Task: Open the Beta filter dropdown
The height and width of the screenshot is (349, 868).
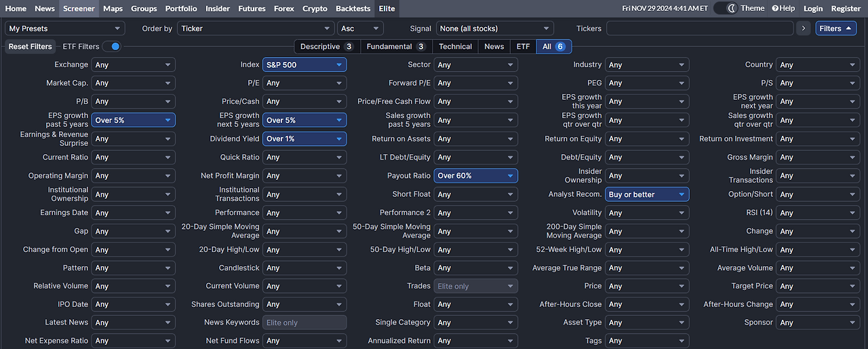Action: tap(475, 268)
